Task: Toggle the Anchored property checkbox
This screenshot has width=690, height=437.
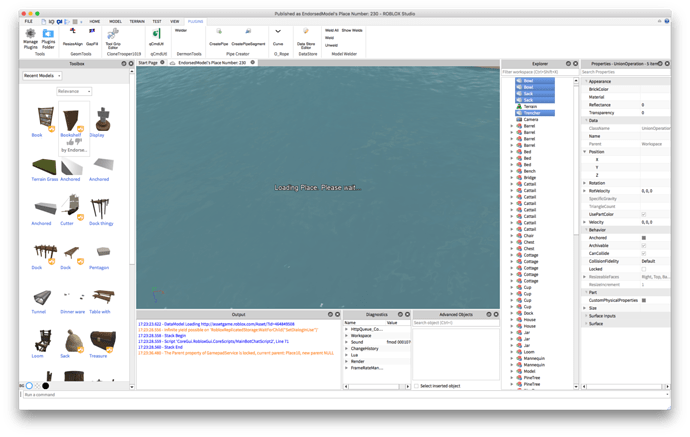Action: pos(643,237)
